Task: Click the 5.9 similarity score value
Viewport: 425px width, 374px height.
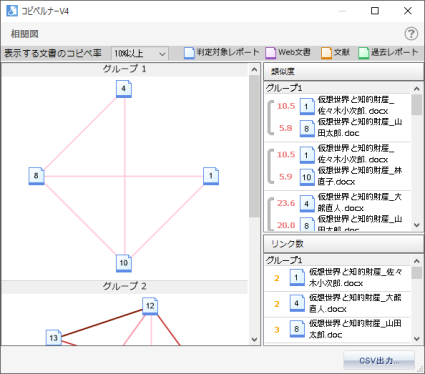Action: click(286, 177)
